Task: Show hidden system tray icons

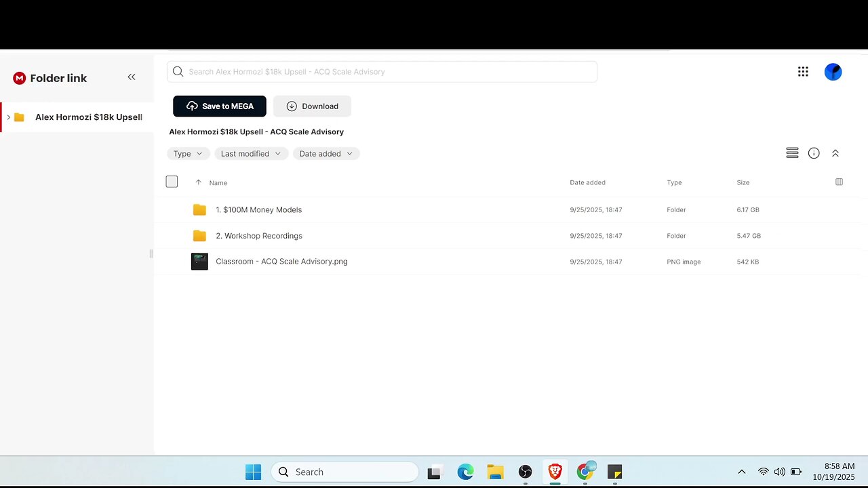Action: pos(741,472)
